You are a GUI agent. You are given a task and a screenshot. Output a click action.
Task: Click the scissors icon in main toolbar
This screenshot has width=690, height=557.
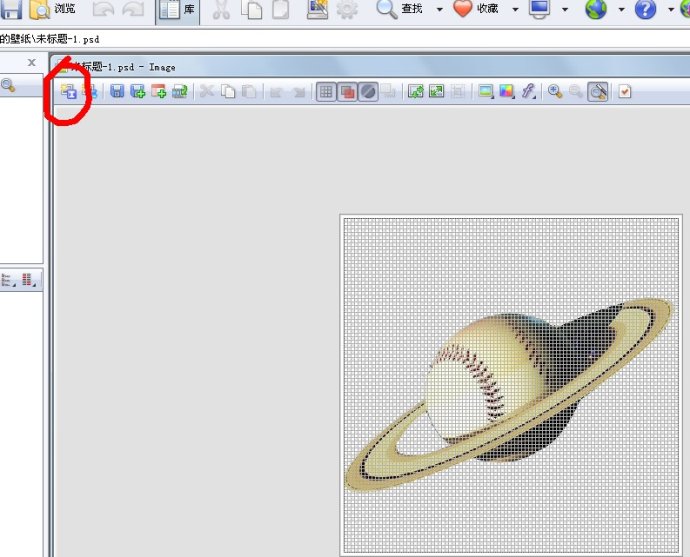click(x=221, y=9)
